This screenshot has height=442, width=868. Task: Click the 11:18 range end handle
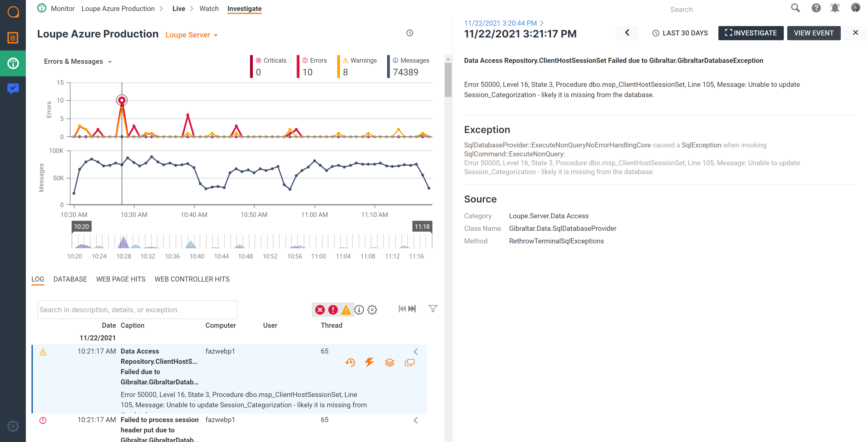click(x=422, y=226)
